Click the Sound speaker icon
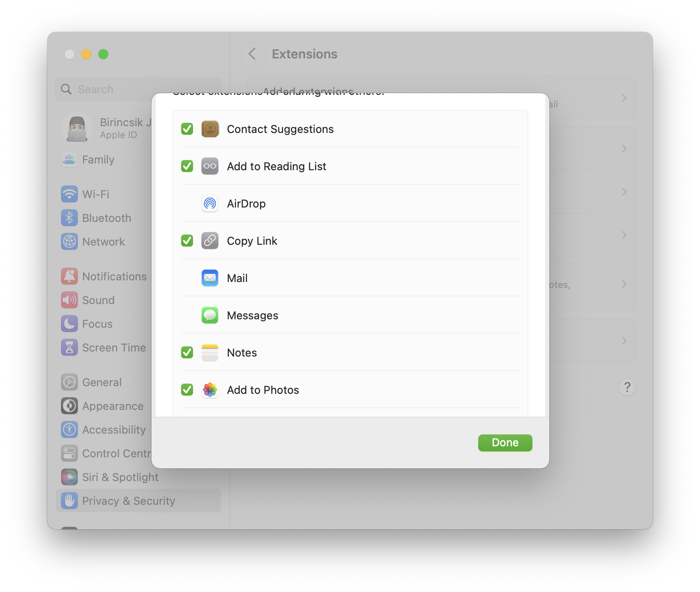Image resolution: width=700 pixels, height=592 pixels. click(69, 300)
